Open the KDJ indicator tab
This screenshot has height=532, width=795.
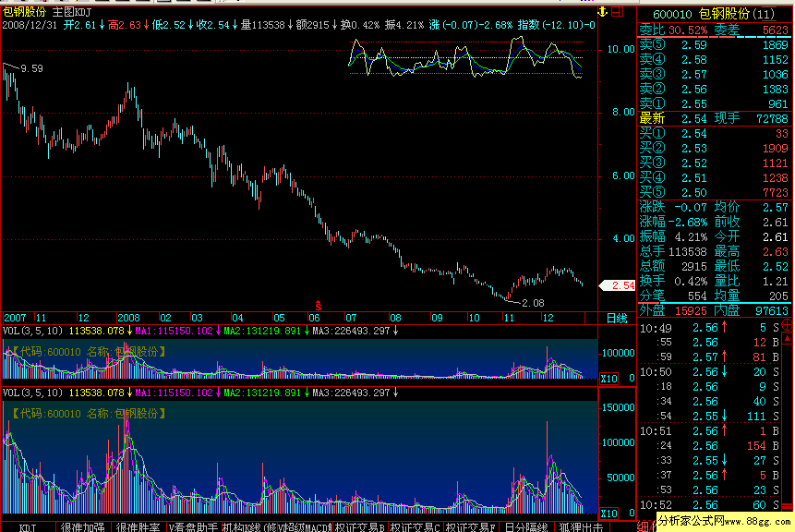(28, 527)
